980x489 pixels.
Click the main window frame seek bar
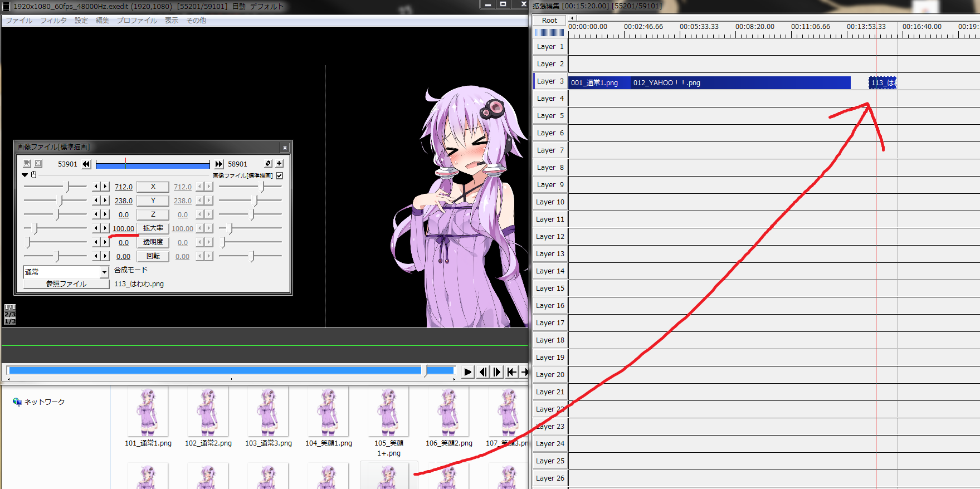pyautogui.click(x=231, y=370)
